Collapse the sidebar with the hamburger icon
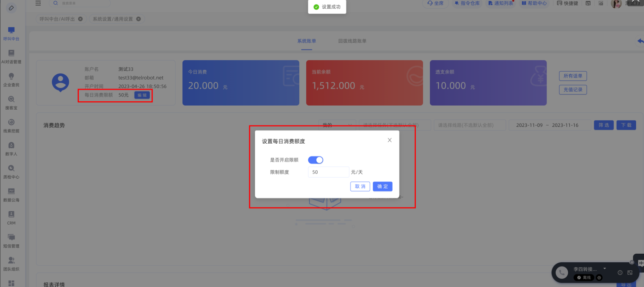Viewport: 644px width, 287px height. (x=38, y=3)
